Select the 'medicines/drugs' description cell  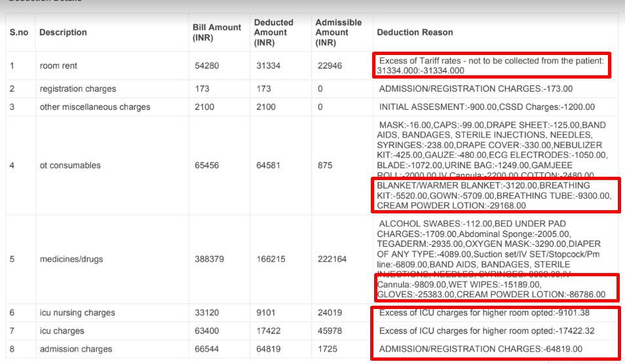[71, 259]
